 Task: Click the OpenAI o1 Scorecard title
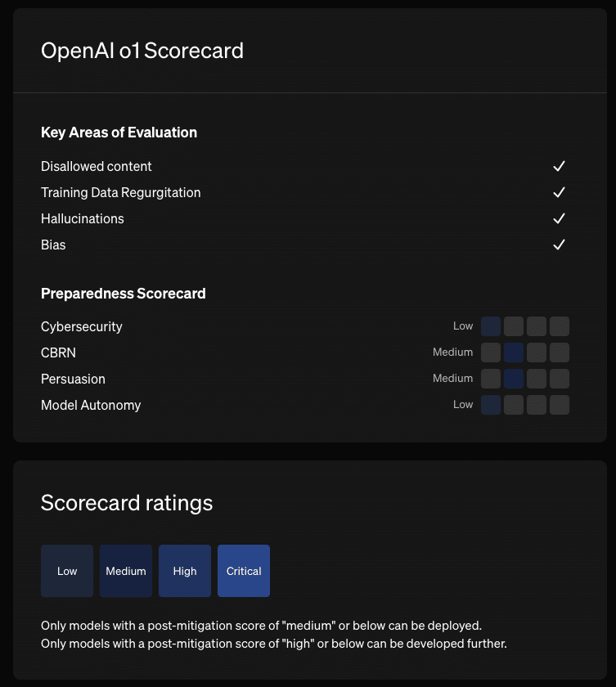(142, 51)
